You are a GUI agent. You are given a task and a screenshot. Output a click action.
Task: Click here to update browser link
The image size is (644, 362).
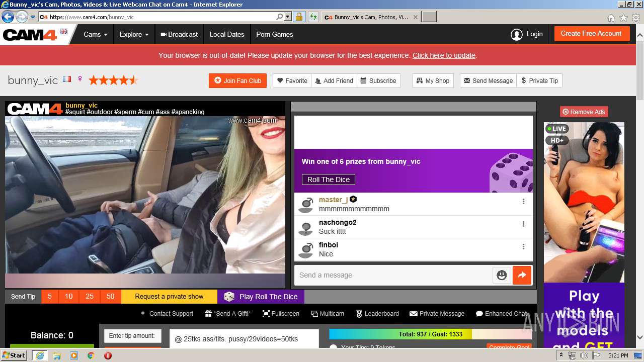pos(444,55)
